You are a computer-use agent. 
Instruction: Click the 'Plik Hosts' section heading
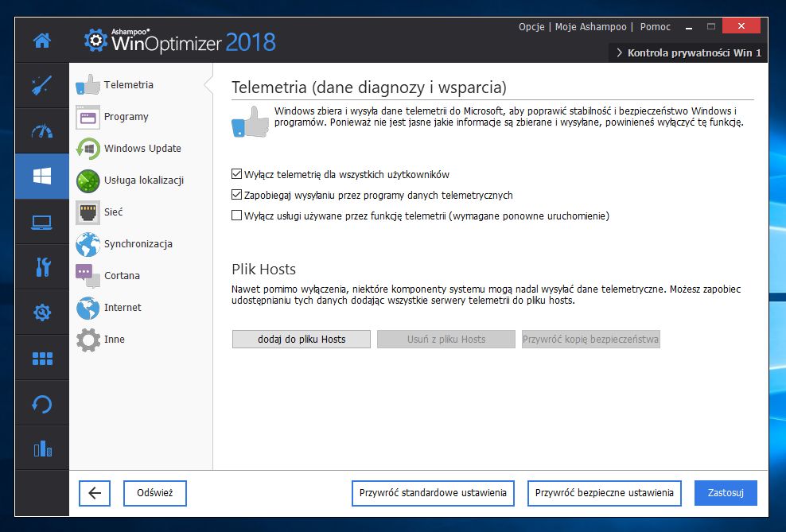pos(263,270)
